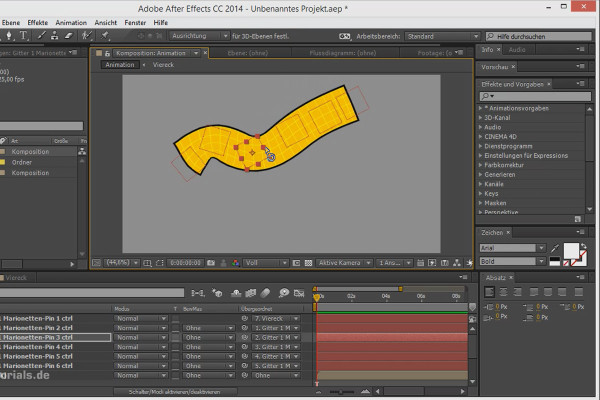Click the Viereck breadcrumb

tap(163, 65)
